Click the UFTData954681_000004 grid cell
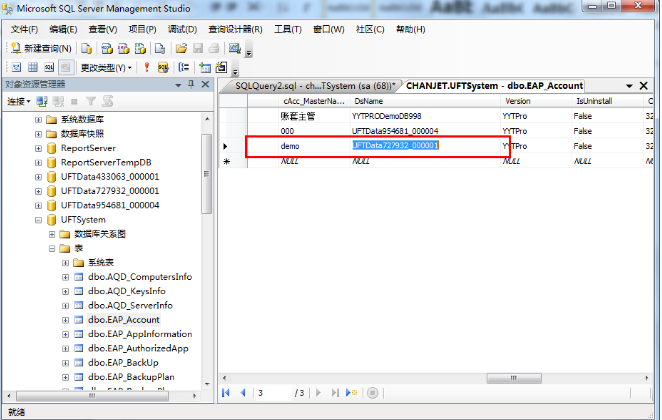The width and height of the screenshot is (662, 420). tap(425, 131)
